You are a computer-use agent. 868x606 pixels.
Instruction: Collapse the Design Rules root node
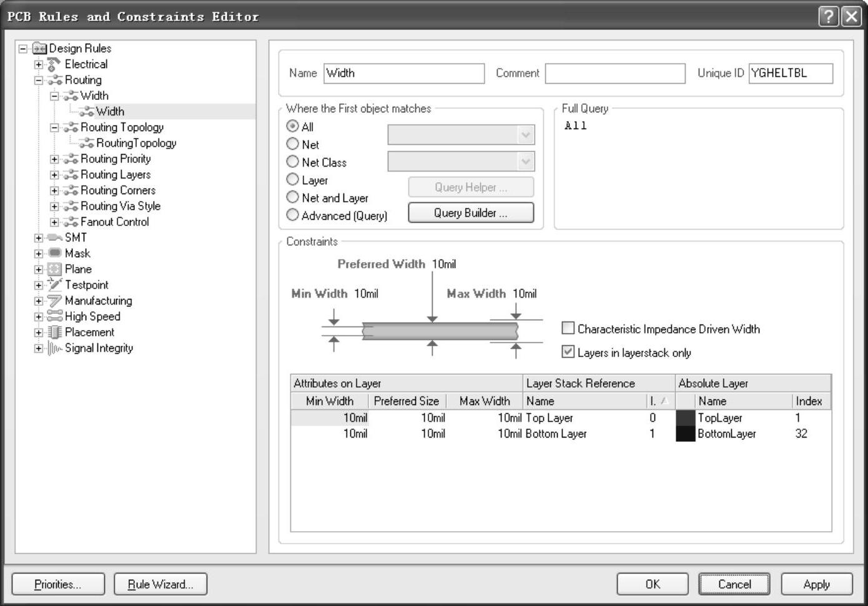coord(23,48)
